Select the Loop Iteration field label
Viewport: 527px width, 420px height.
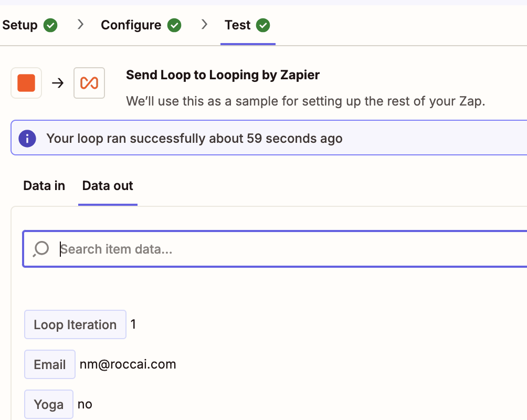coord(75,324)
